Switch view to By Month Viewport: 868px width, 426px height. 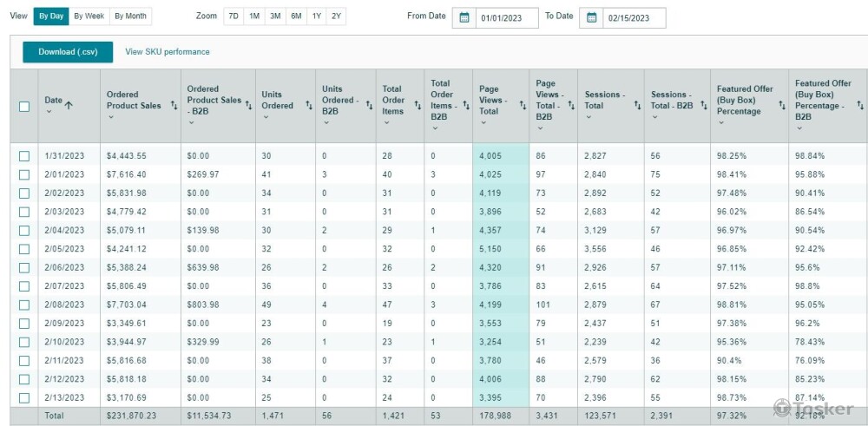[130, 16]
